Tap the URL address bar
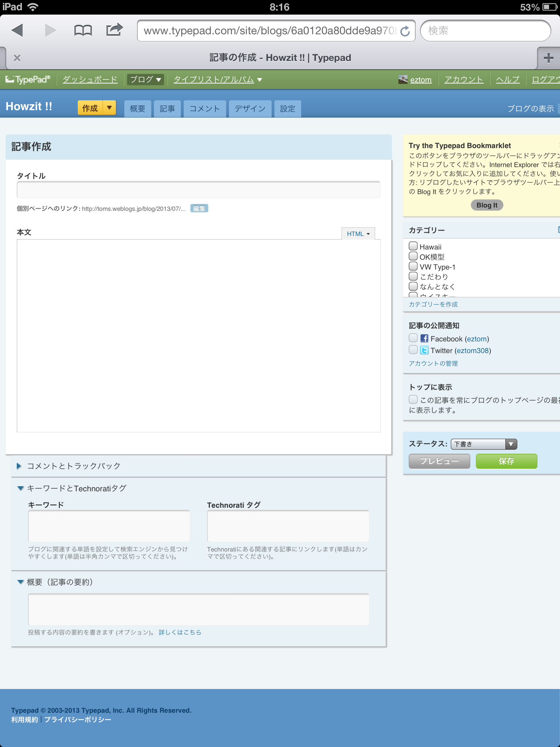The width and height of the screenshot is (560, 747). click(x=270, y=31)
